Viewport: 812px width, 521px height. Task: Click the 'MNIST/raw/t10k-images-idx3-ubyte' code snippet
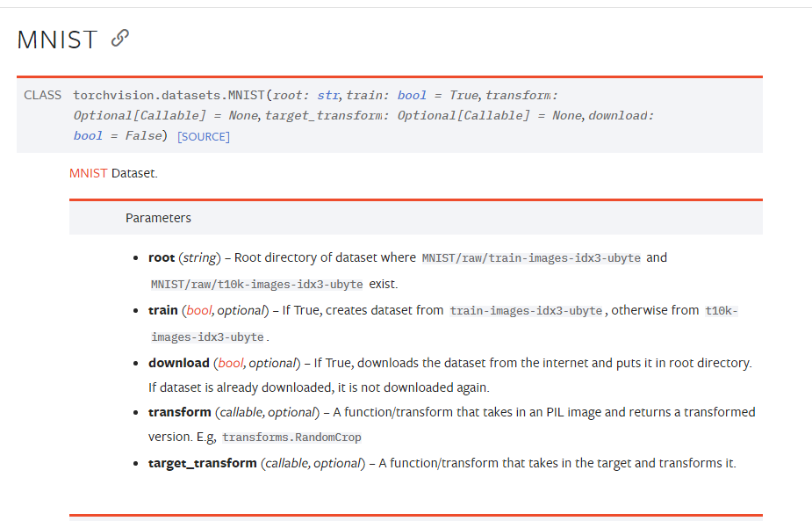(x=256, y=285)
